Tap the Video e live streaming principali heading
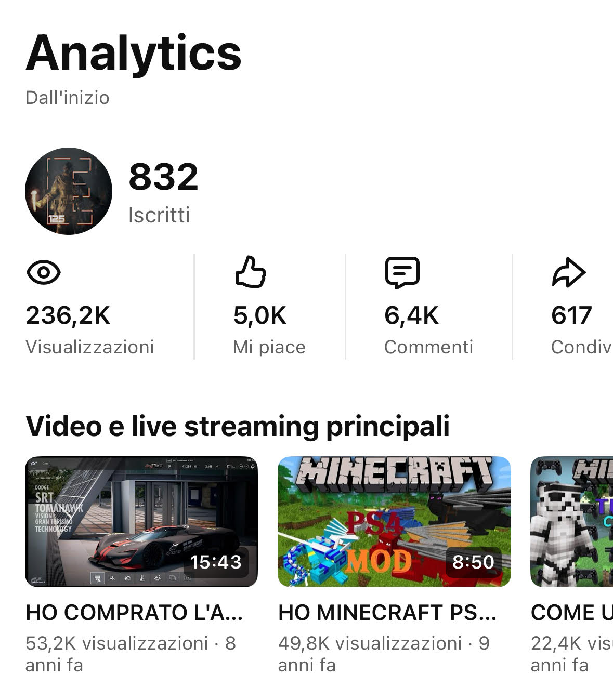 pyautogui.click(x=238, y=427)
